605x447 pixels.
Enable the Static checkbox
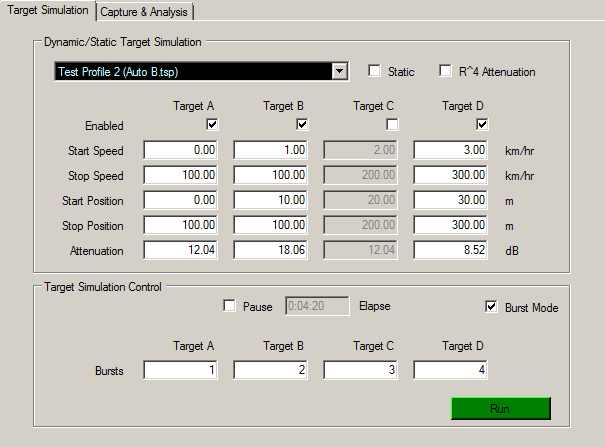374,72
